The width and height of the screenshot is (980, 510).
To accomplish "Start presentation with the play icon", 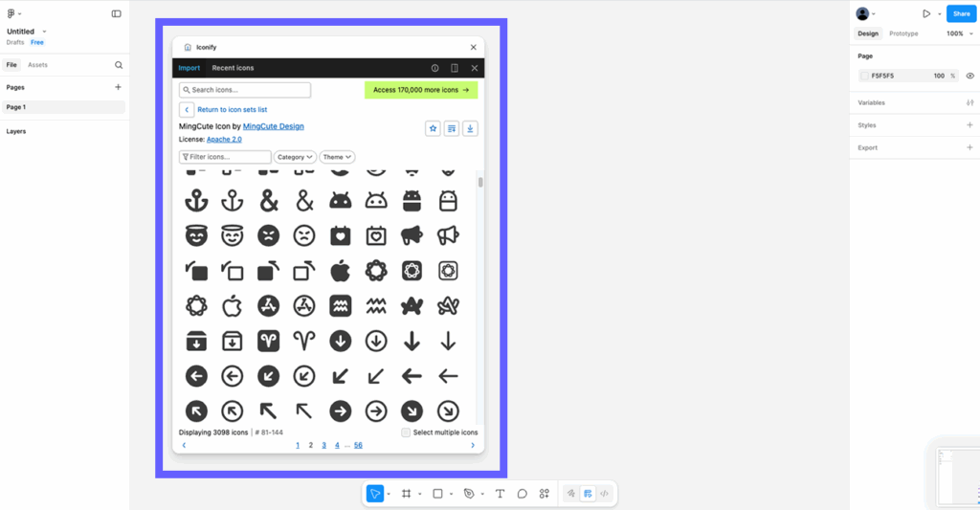I will click(926, 13).
